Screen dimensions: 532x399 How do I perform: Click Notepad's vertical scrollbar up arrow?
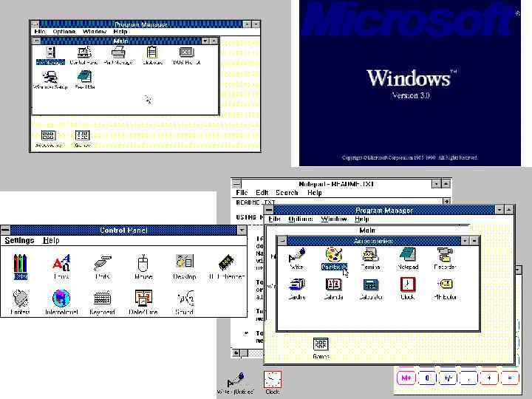(447, 201)
